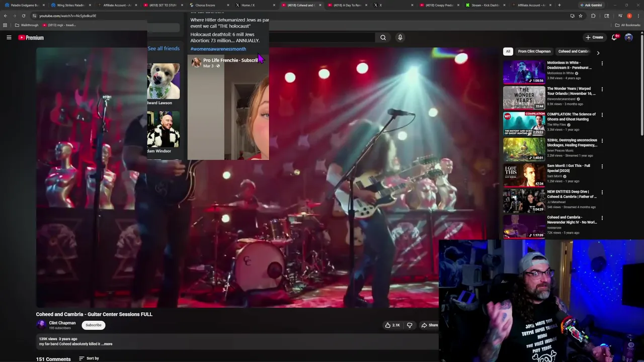Click #womensawarenessmonth hashtag link
644x362 pixels.
click(218, 49)
